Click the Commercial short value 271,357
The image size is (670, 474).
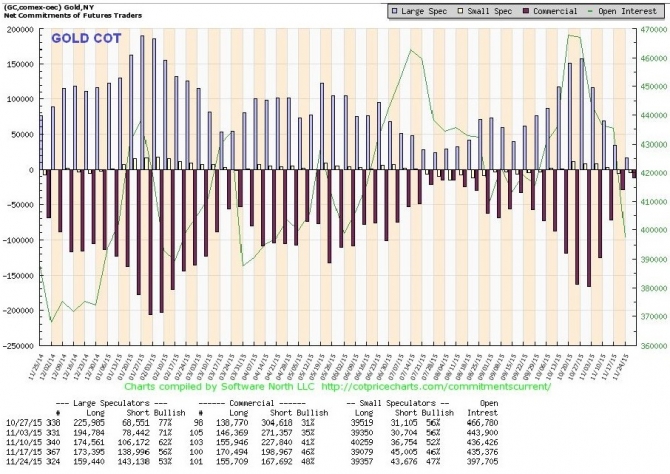click(x=276, y=433)
